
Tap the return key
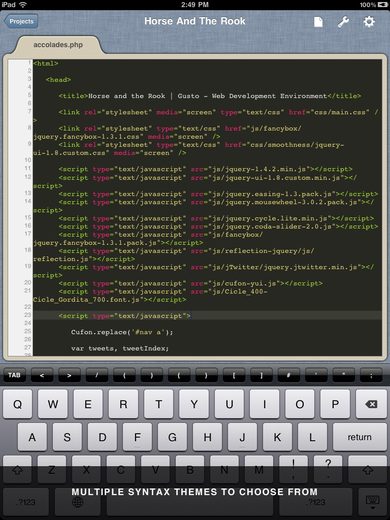tap(359, 437)
